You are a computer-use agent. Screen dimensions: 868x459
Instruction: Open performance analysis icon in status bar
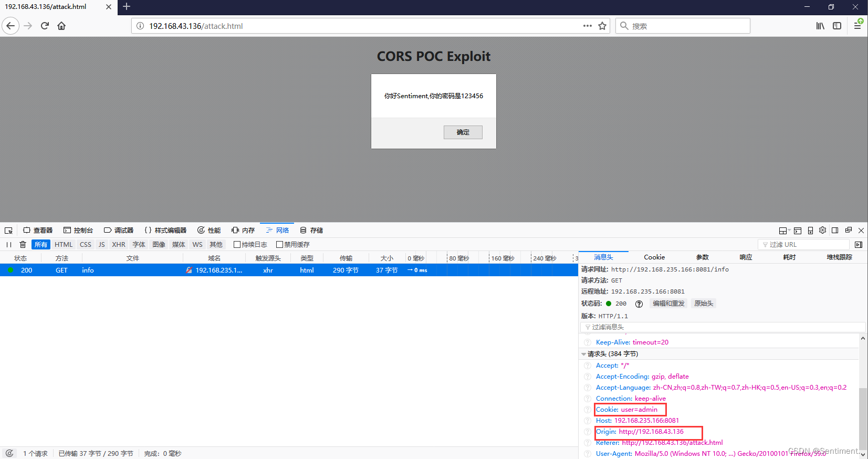[9, 453]
